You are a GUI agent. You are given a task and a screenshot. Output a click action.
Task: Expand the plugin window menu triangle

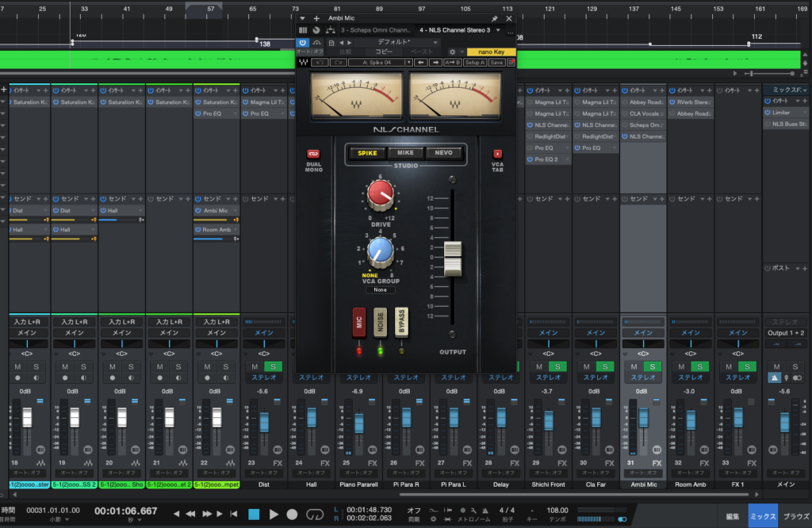(x=302, y=18)
